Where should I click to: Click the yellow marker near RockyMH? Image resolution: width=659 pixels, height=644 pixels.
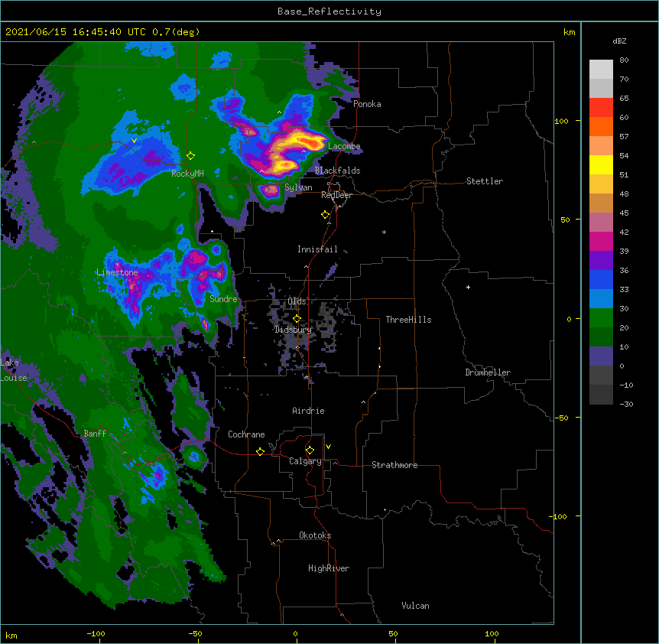(190, 156)
